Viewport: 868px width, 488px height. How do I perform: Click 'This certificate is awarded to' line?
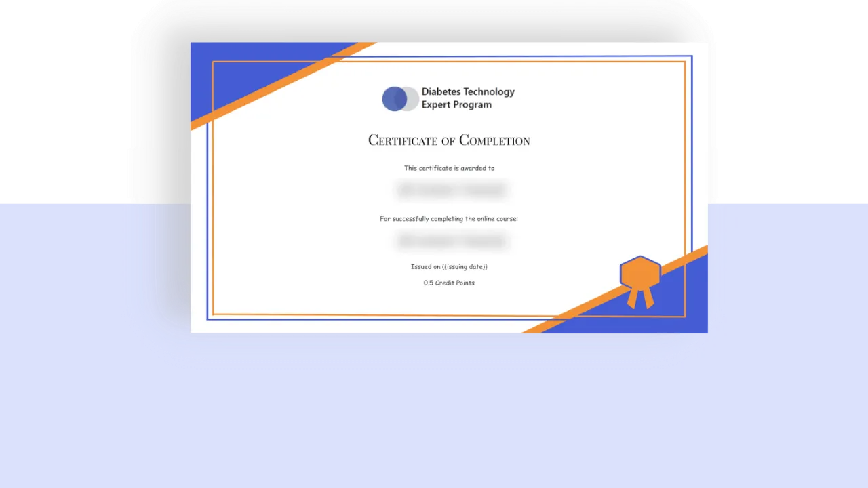point(449,168)
